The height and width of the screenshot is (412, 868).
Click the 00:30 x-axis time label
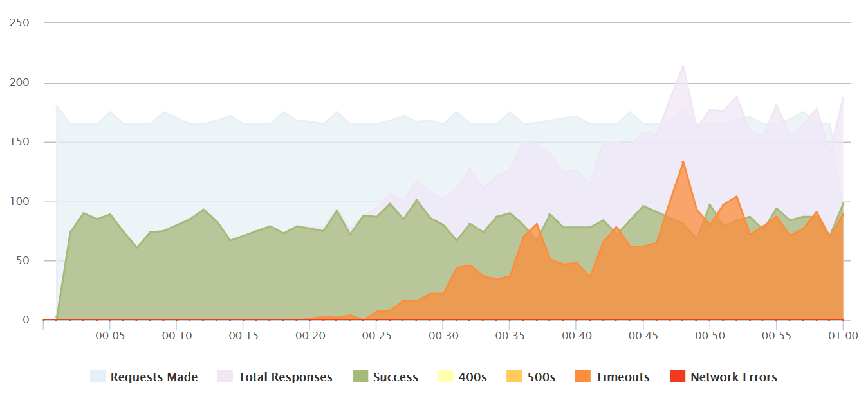tap(443, 336)
